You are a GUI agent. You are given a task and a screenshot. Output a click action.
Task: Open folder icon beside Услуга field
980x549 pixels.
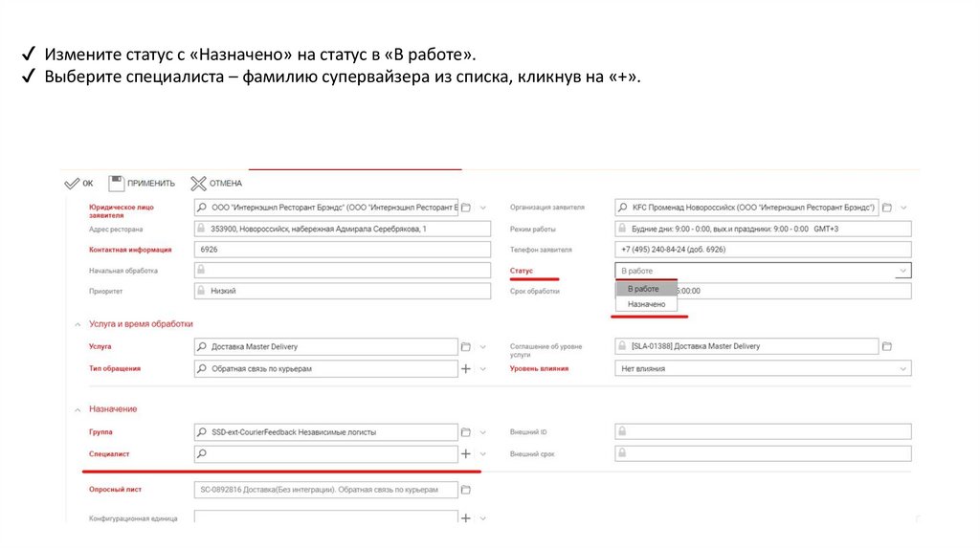(x=466, y=346)
